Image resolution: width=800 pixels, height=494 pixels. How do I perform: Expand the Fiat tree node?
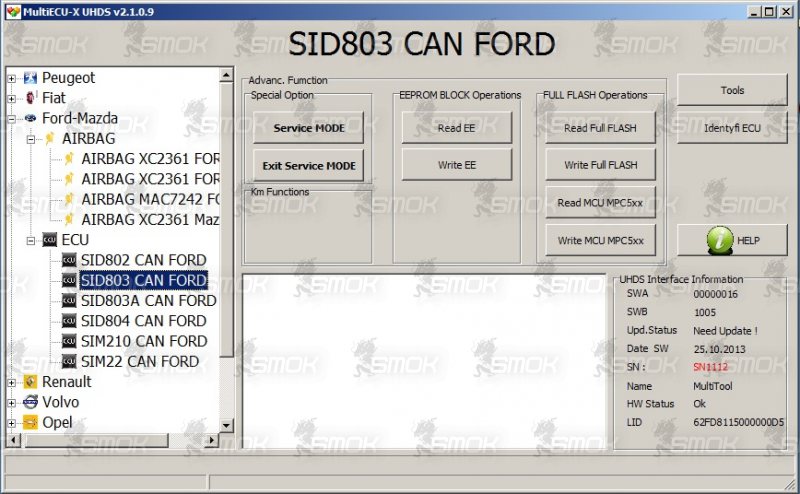[x=11, y=98]
